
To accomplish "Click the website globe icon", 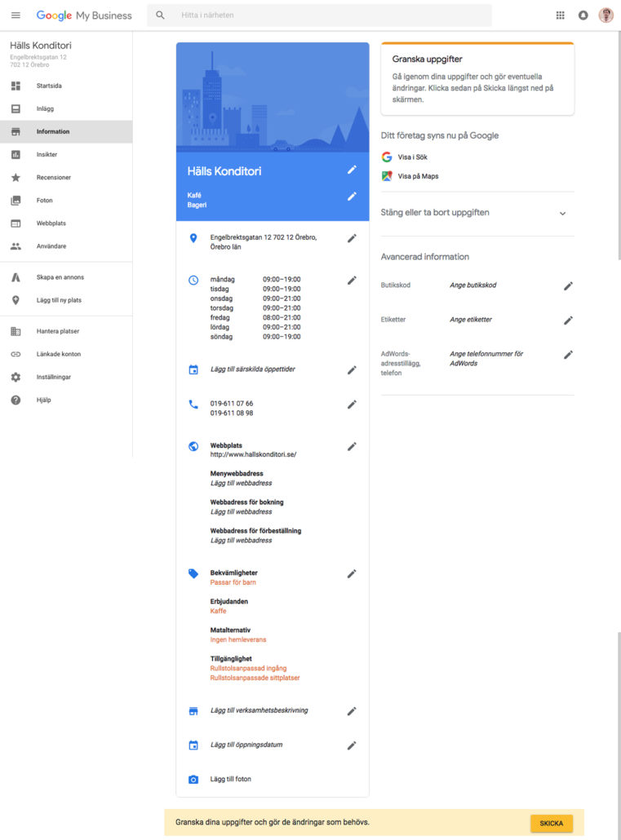I will 193,446.
